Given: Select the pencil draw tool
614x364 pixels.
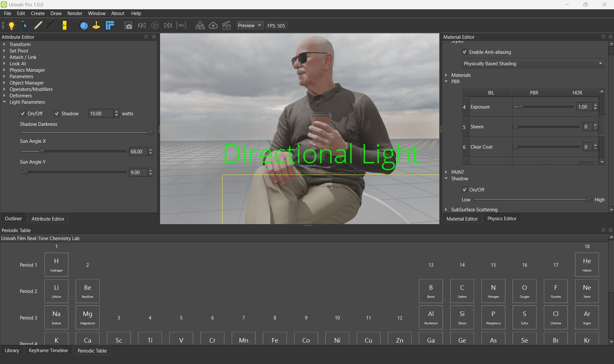Looking at the screenshot, I should 38,26.
